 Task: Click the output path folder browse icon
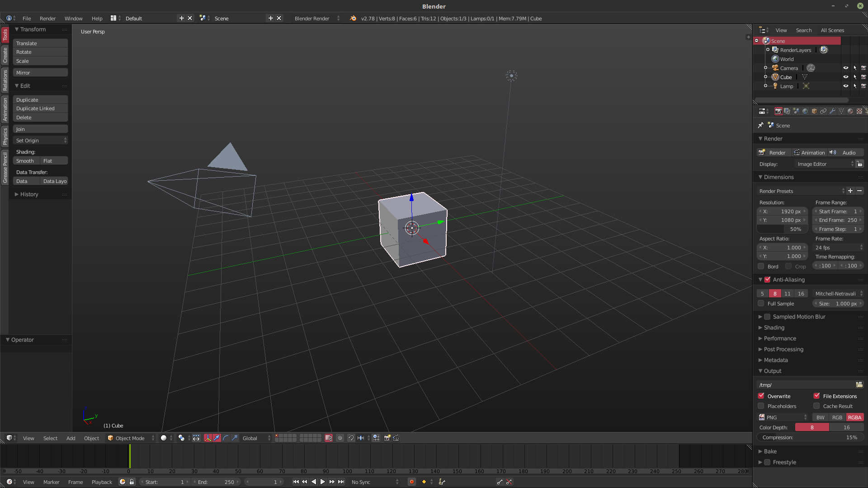(859, 385)
